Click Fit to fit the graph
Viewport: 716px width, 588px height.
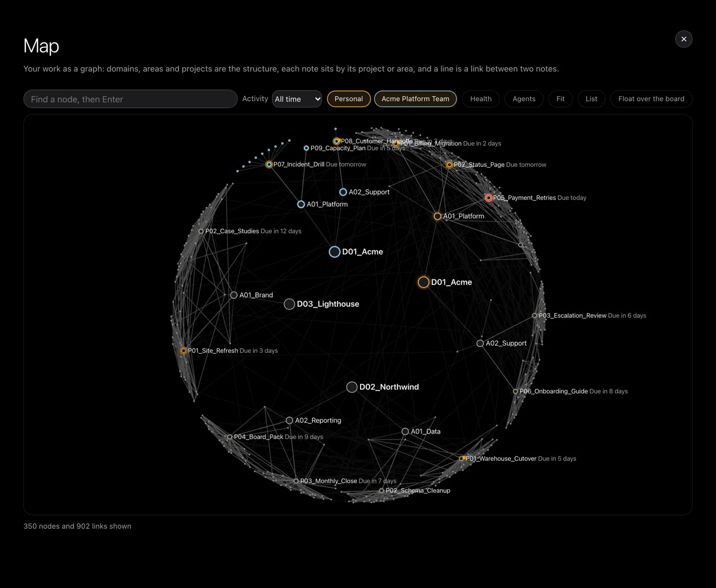[560, 99]
